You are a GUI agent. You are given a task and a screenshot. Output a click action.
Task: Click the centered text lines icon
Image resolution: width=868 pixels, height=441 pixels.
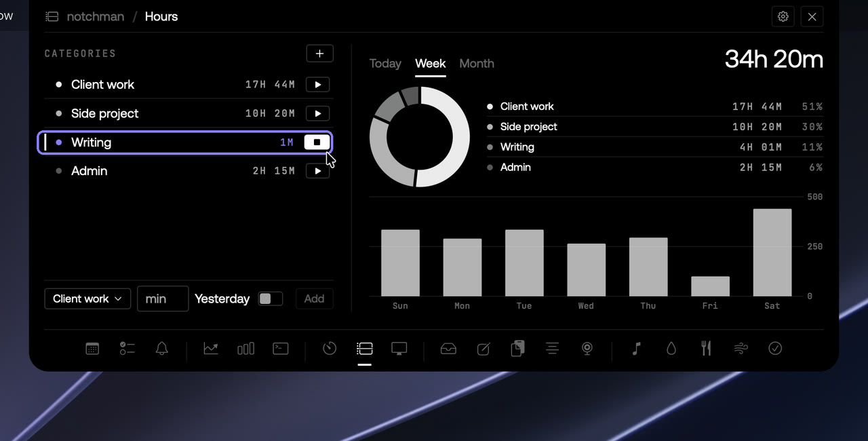(x=553, y=349)
